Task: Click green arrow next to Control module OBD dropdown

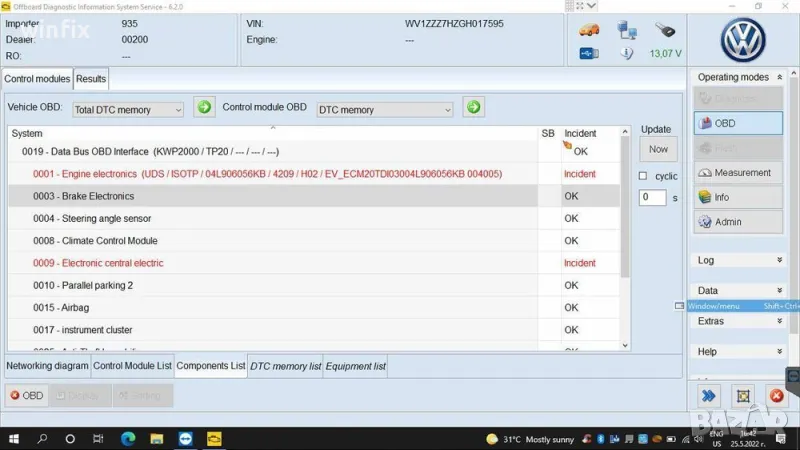Action: pyautogui.click(x=473, y=107)
